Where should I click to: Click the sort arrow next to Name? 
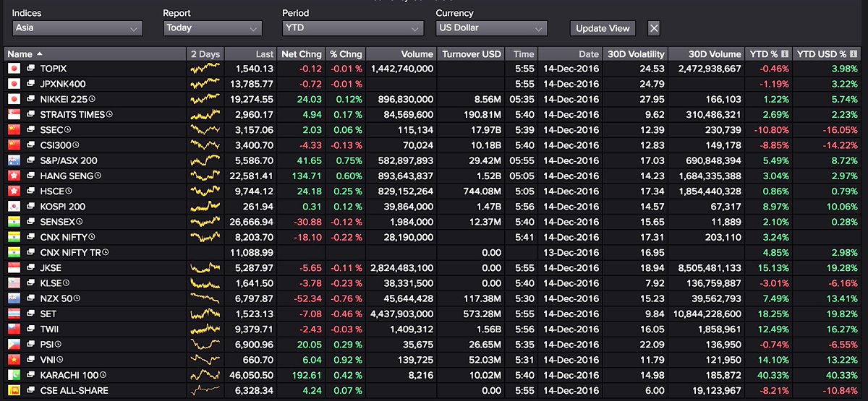(x=39, y=54)
